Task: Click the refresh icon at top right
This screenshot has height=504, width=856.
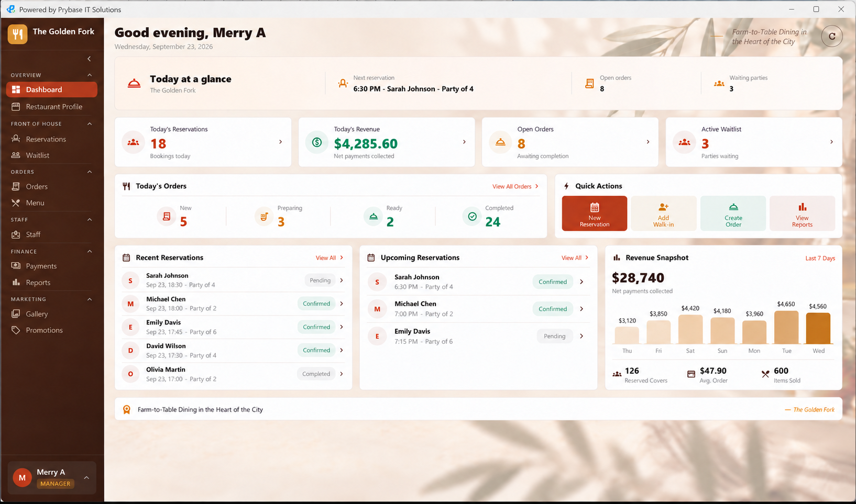Action: point(832,36)
